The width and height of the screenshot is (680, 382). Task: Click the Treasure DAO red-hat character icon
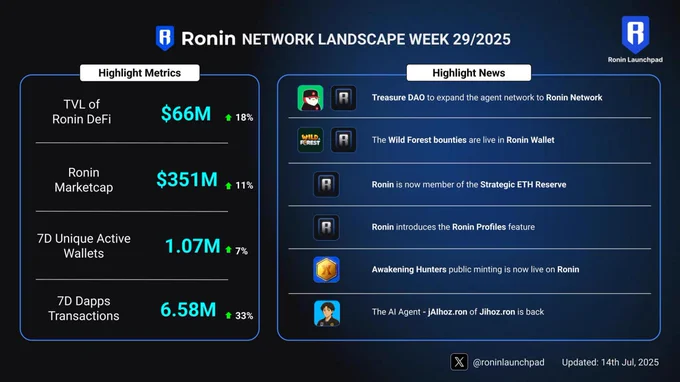click(310, 98)
